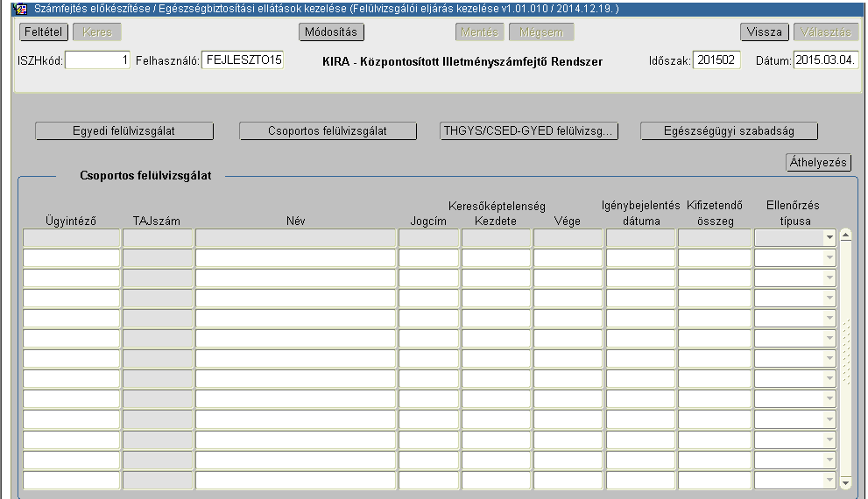The height and width of the screenshot is (499, 868).
Task: Select Ügyintéző filter cell in grey top row
Action: coord(72,238)
